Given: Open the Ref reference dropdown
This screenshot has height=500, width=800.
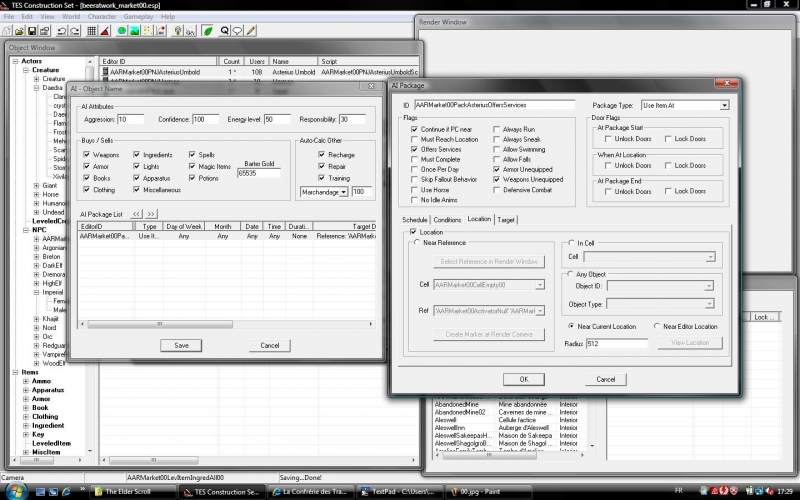Looking at the screenshot, I should (x=539, y=311).
